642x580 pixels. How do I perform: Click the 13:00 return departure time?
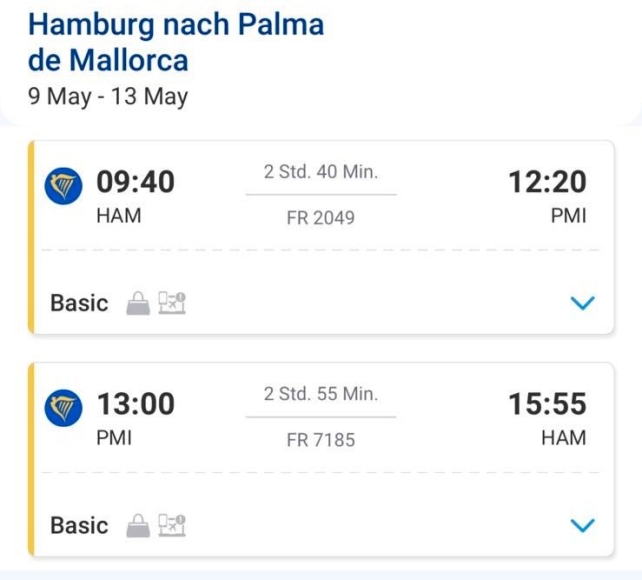(135, 405)
